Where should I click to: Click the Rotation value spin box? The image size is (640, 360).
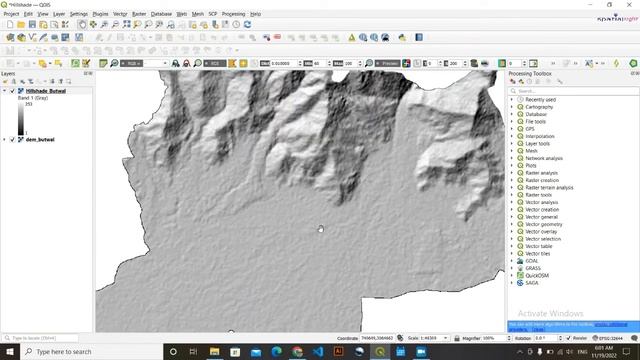click(x=548, y=338)
